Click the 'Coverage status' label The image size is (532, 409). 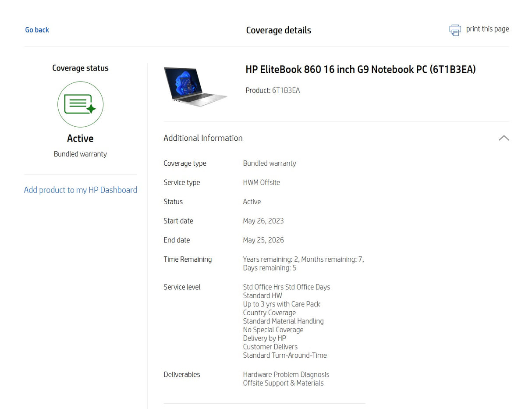point(80,68)
